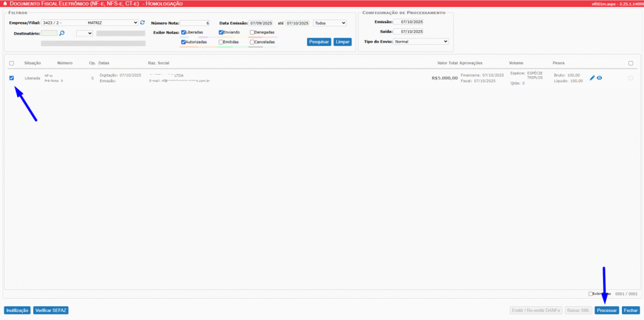Disable the Autorizadas filter checkbox
644x320 pixels.
pyautogui.click(x=184, y=42)
